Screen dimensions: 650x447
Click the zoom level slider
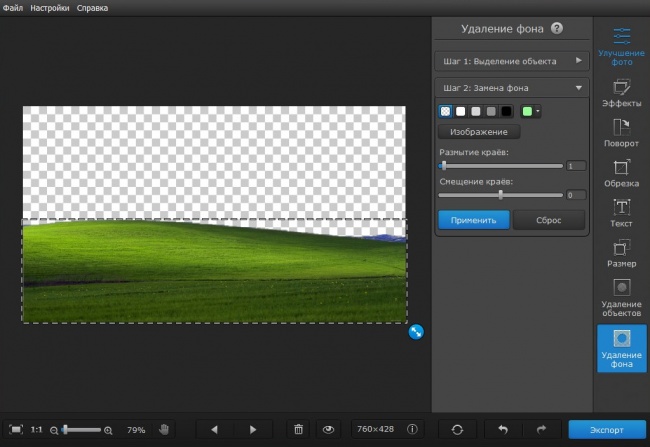(81, 430)
